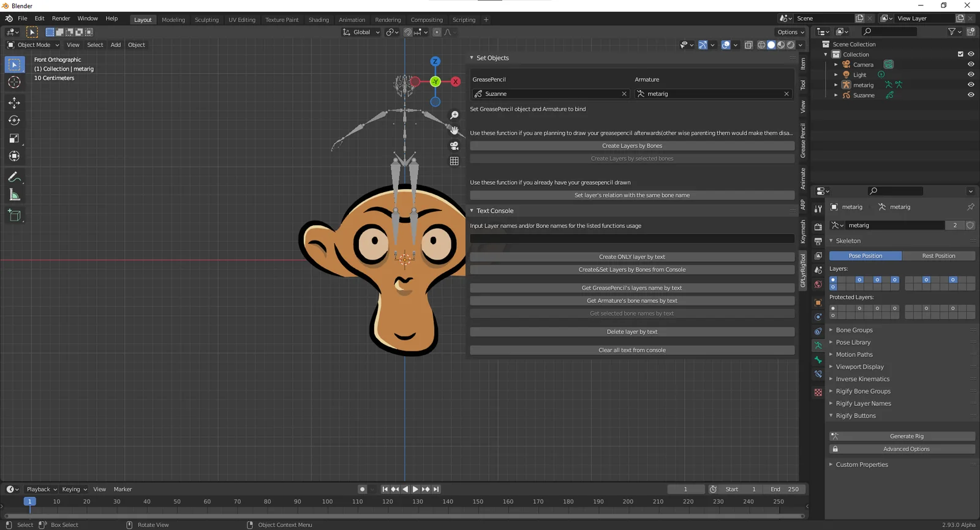Click the viewport zoom magnifier gizmo
Image resolution: width=980 pixels, height=530 pixels.
(x=454, y=115)
